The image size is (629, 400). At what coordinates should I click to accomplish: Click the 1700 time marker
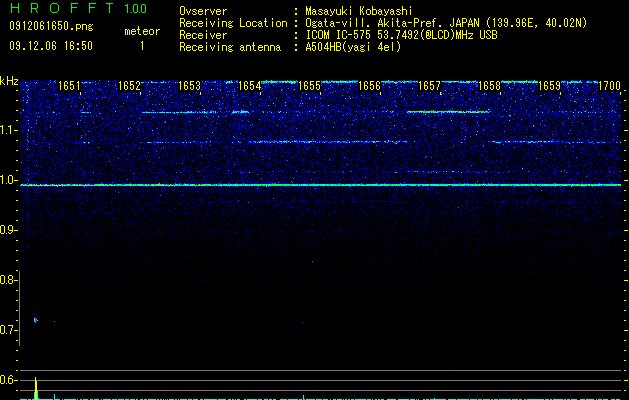609,85
